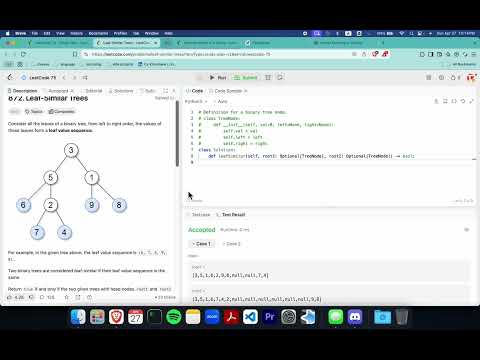Screen dimensions: 480x360
Task: Open the user avatar menu
Action: point(470,78)
